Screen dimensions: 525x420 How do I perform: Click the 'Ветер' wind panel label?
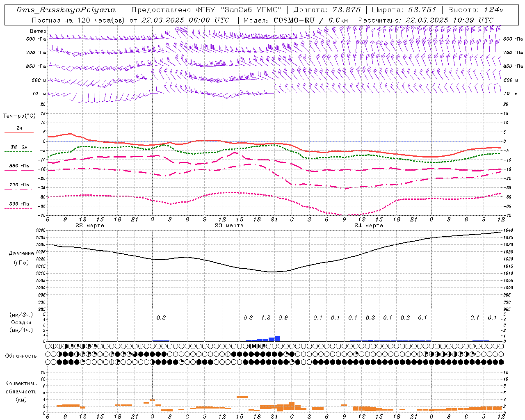pyautogui.click(x=38, y=31)
